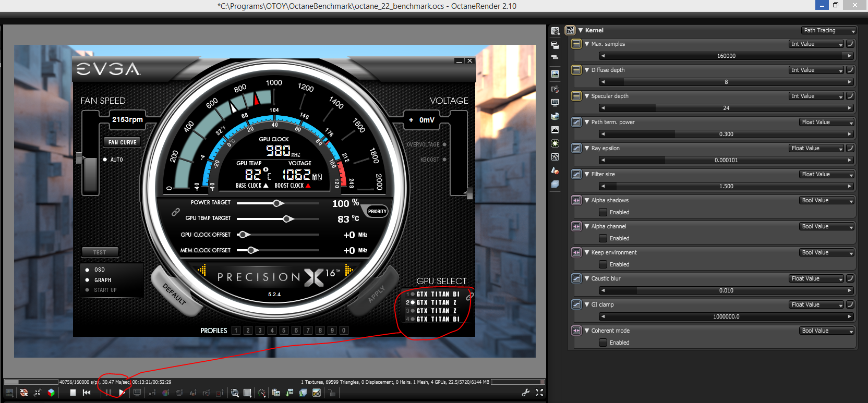The height and width of the screenshot is (403, 868).
Task: Select GPU 4 in GPU SELECT list
Action: [x=433, y=319]
